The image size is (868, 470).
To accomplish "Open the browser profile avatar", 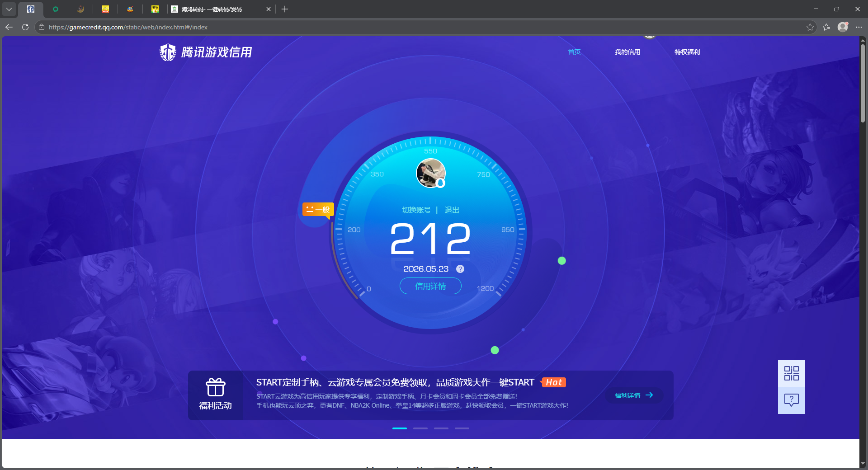I will 843,27.
